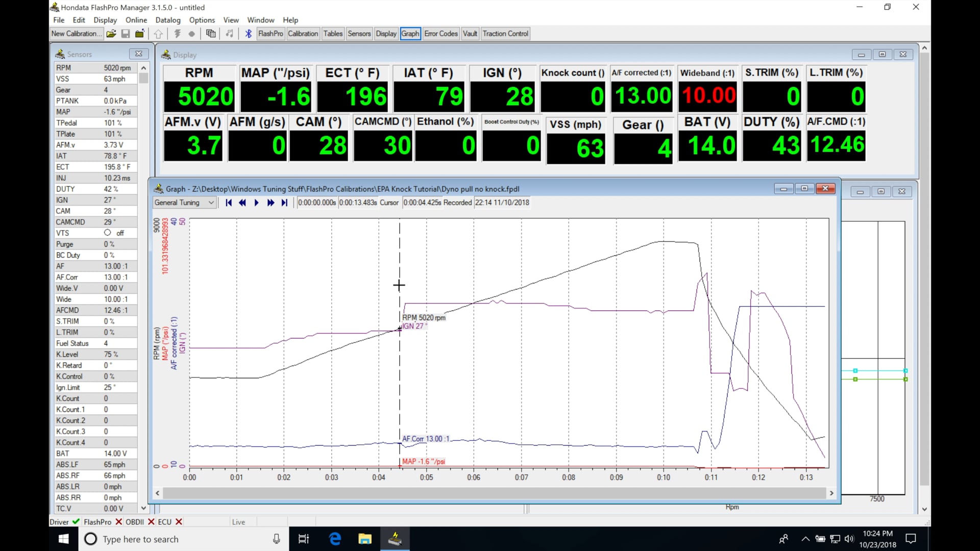Play the recorded datalog forward

click(x=256, y=203)
